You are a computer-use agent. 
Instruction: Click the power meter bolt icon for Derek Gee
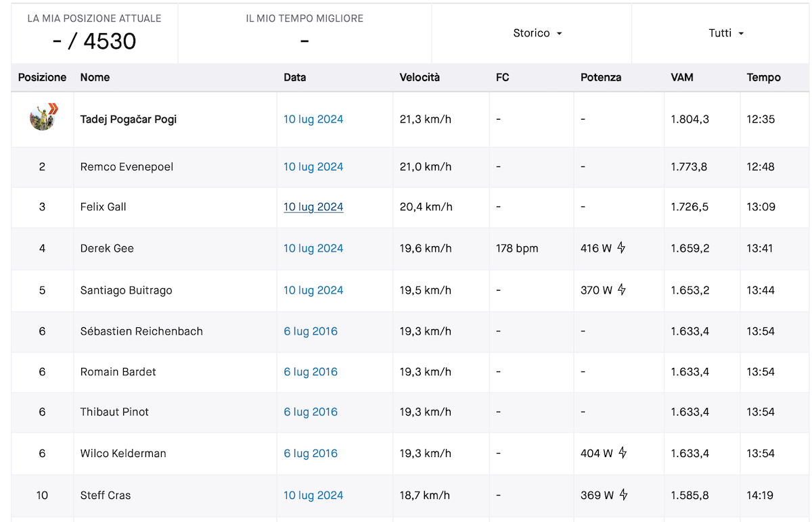point(621,248)
